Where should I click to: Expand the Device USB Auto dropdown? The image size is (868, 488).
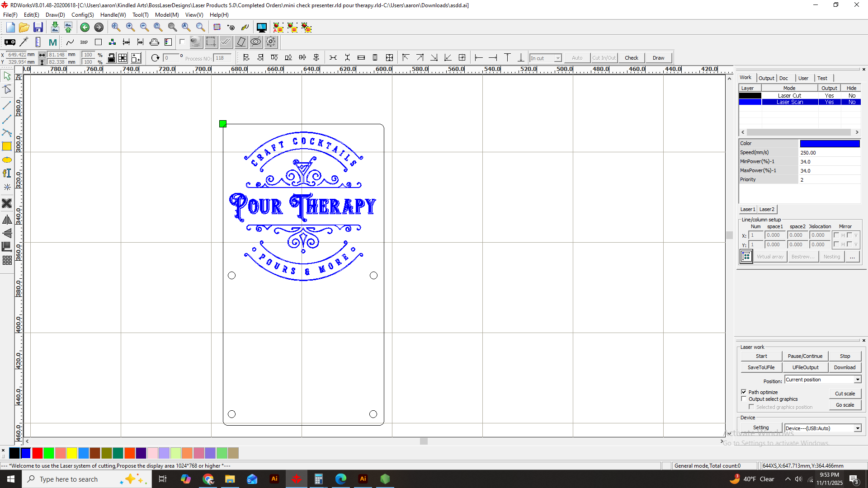(x=857, y=428)
